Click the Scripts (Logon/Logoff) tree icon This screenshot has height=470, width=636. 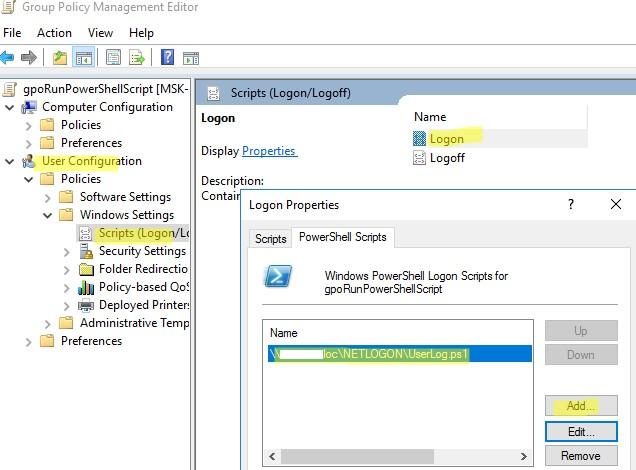(x=85, y=233)
